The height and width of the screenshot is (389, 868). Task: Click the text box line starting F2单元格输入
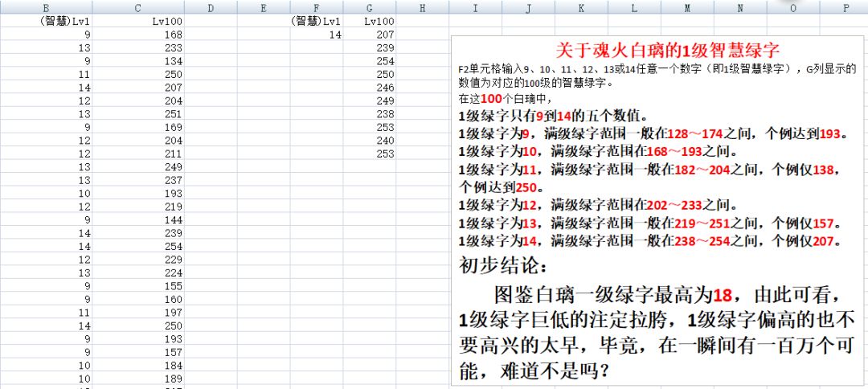tap(657, 70)
